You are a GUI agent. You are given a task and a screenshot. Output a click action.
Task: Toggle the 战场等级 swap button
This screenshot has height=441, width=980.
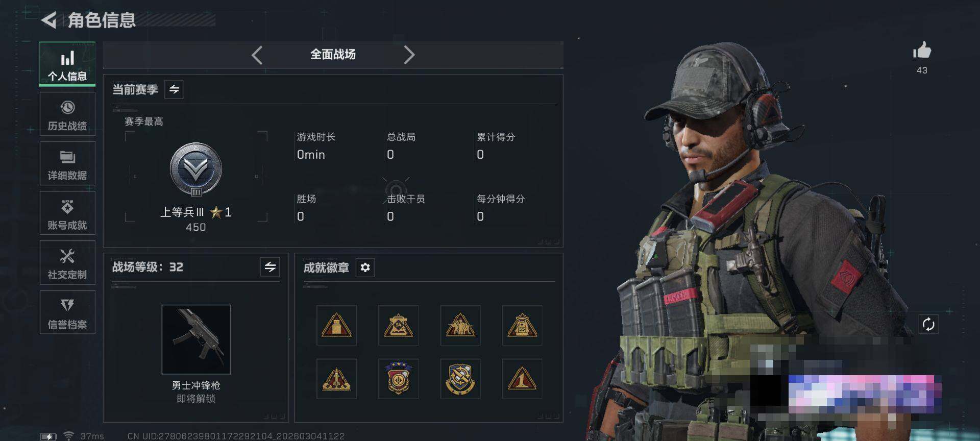pyautogui.click(x=270, y=266)
